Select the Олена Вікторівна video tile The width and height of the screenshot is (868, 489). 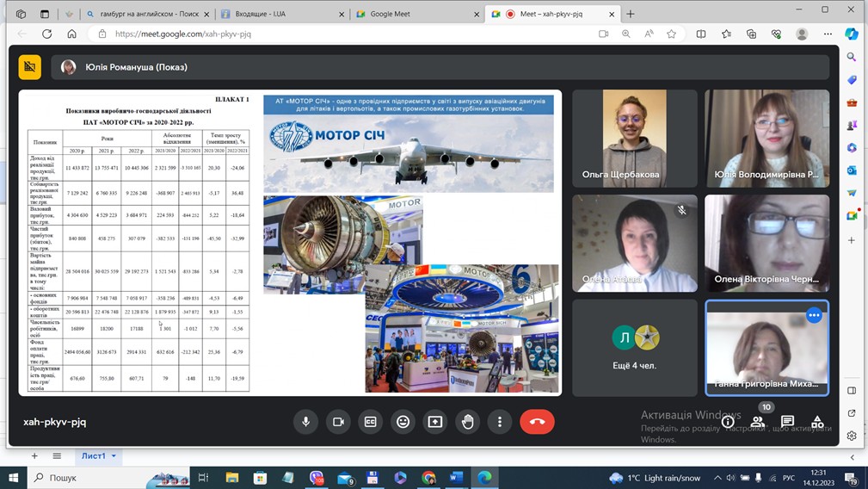766,243
